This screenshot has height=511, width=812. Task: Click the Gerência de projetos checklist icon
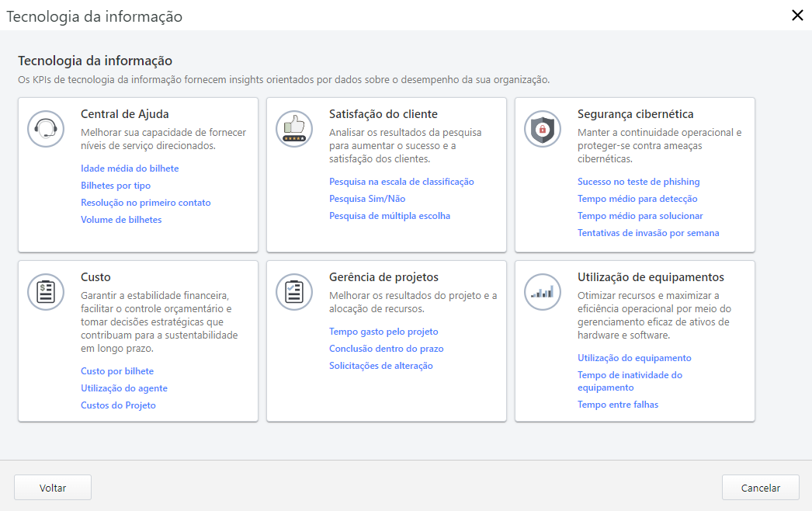click(x=294, y=292)
